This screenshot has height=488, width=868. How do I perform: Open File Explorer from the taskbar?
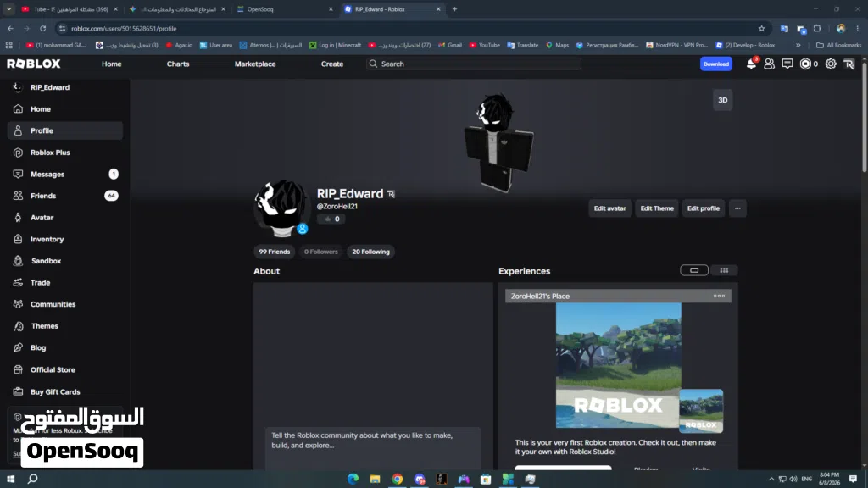pyautogui.click(x=376, y=480)
